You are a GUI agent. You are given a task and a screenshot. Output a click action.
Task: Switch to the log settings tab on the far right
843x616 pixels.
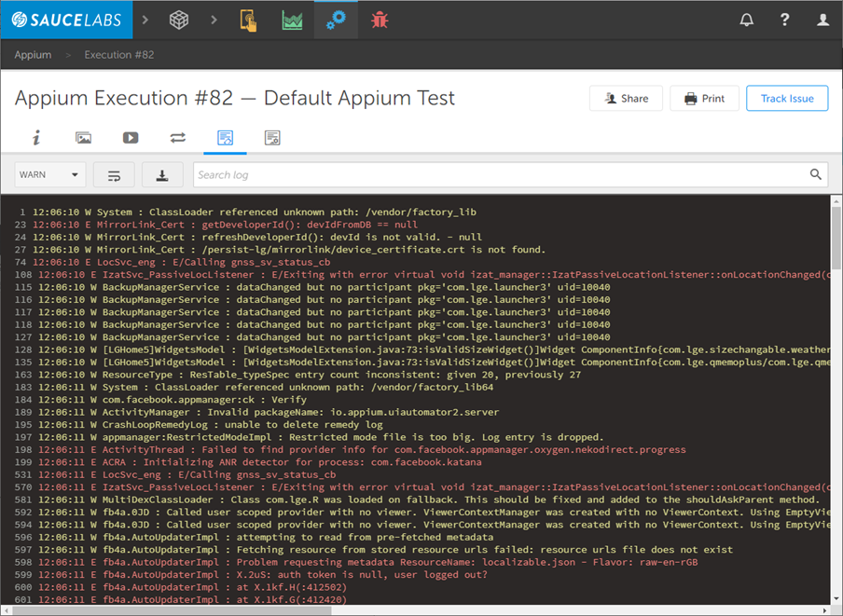click(272, 138)
